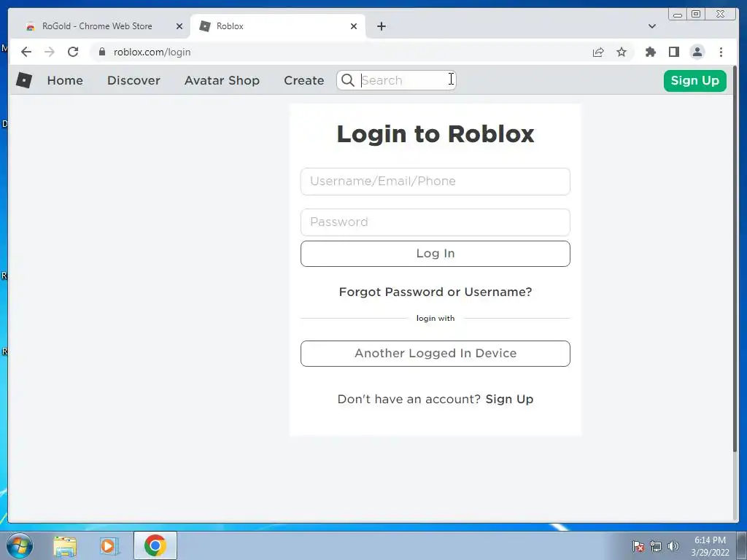747x560 pixels.
Task: Open the Chrome profile avatar
Action: click(697, 52)
